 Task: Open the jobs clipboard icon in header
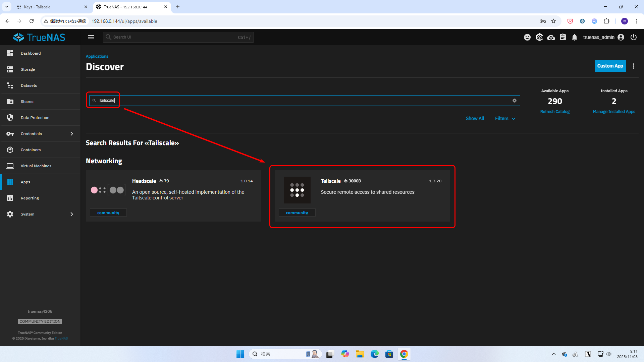563,37
